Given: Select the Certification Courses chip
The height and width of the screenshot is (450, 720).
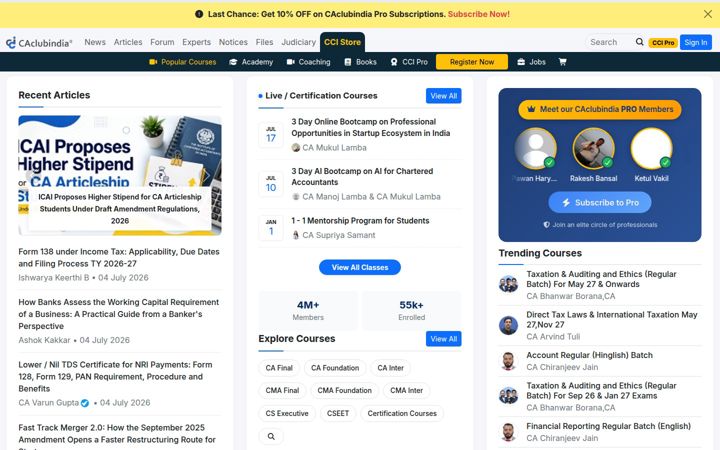Looking at the screenshot, I should pos(402,413).
